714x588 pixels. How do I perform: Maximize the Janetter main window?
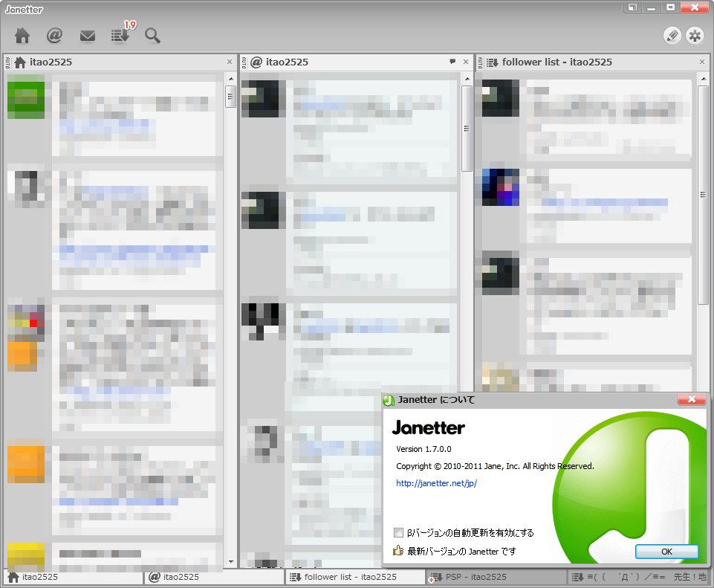670,7
